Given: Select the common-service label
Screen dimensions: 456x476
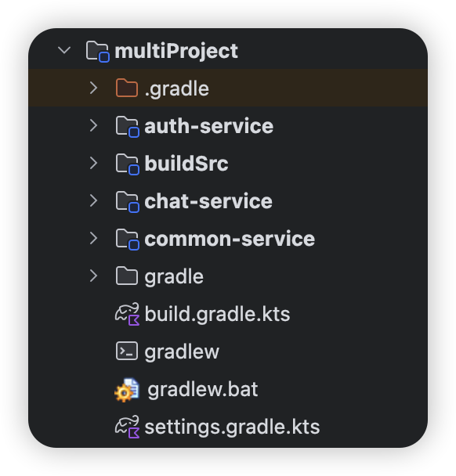Looking at the screenshot, I should (230, 239).
